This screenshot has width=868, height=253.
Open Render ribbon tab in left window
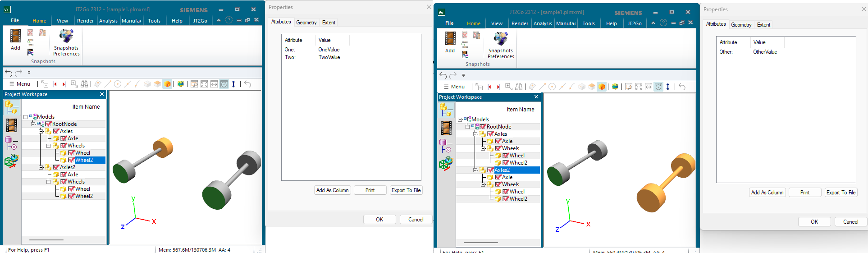click(x=85, y=21)
